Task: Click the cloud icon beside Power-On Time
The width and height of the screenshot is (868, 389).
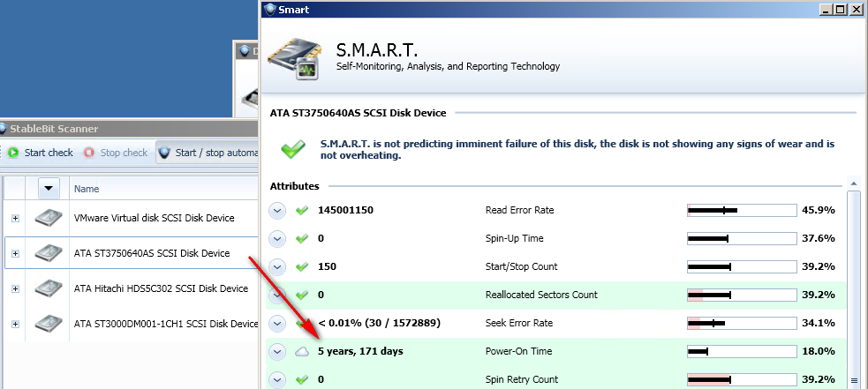Action: [303, 351]
